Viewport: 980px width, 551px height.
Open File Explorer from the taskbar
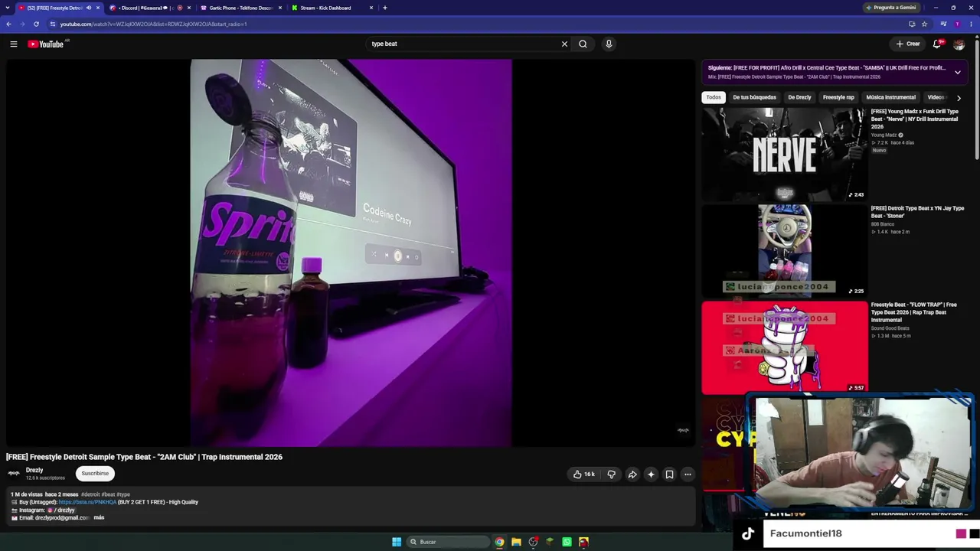point(516,542)
